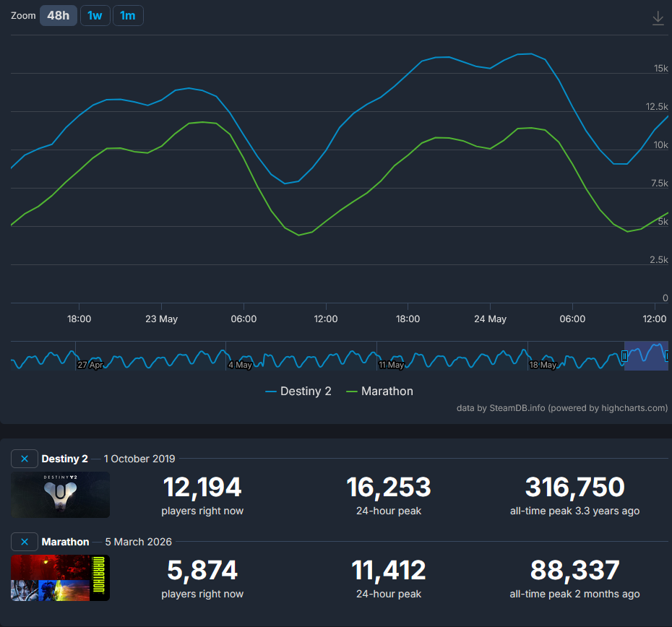
Task: Click the 15k y-axis label
Action: 660,68
